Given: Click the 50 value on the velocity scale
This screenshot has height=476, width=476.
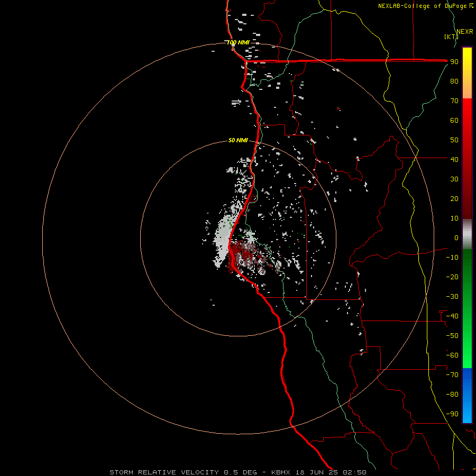Looking at the screenshot, I should pos(454,140).
